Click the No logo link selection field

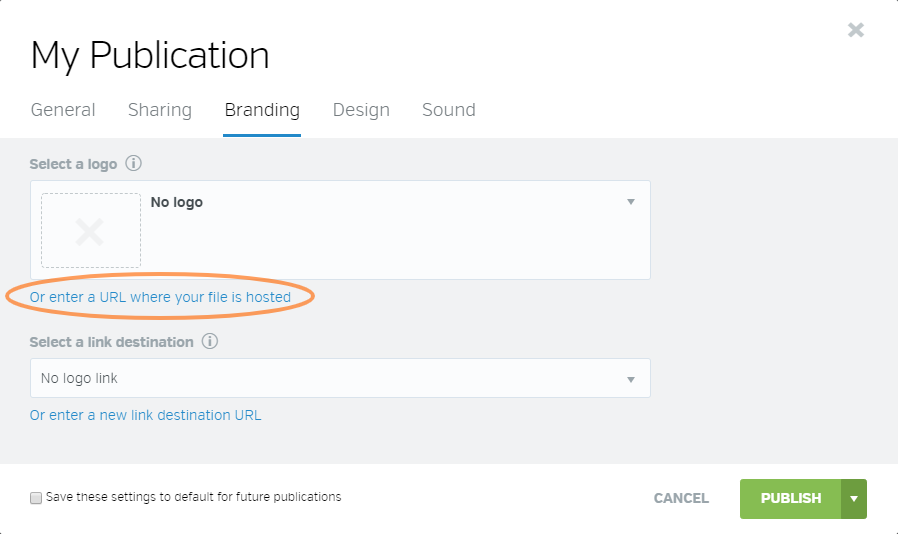(x=340, y=378)
